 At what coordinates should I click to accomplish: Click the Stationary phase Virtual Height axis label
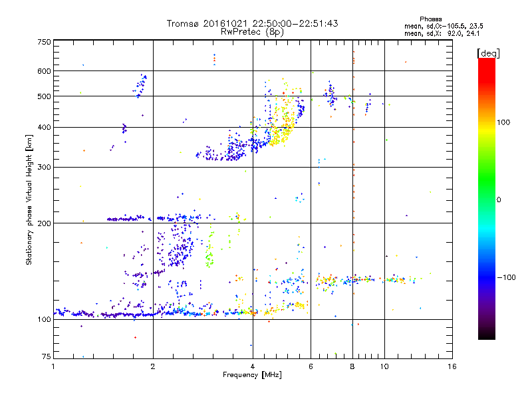pos(29,199)
